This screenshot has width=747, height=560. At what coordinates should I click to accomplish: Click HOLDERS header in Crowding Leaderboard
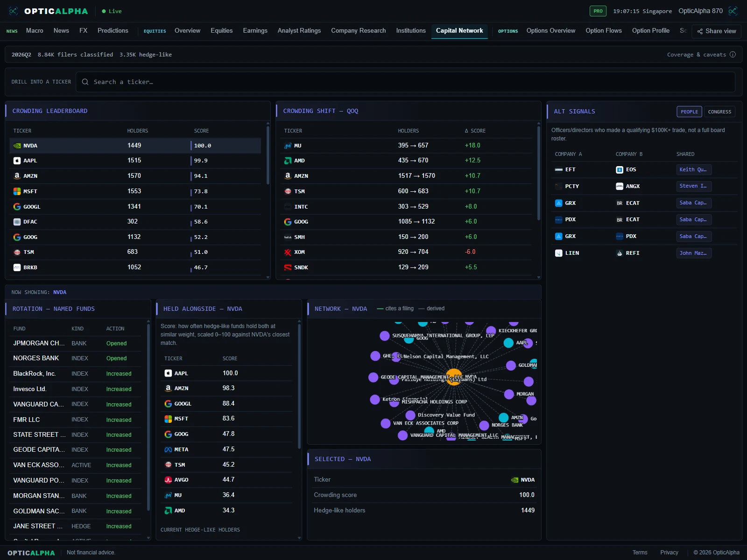pyautogui.click(x=138, y=131)
